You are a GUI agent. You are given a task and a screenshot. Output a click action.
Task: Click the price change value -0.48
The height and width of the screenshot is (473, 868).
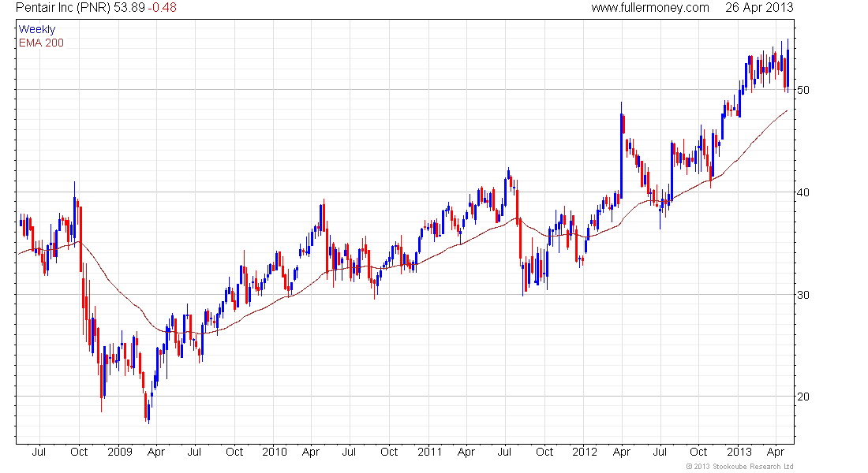[x=163, y=8]
